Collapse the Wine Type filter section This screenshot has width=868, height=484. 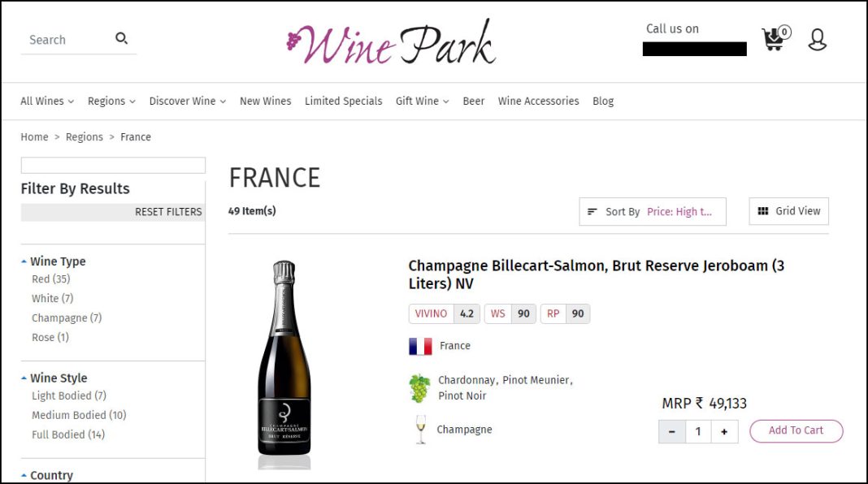[24, 261]
